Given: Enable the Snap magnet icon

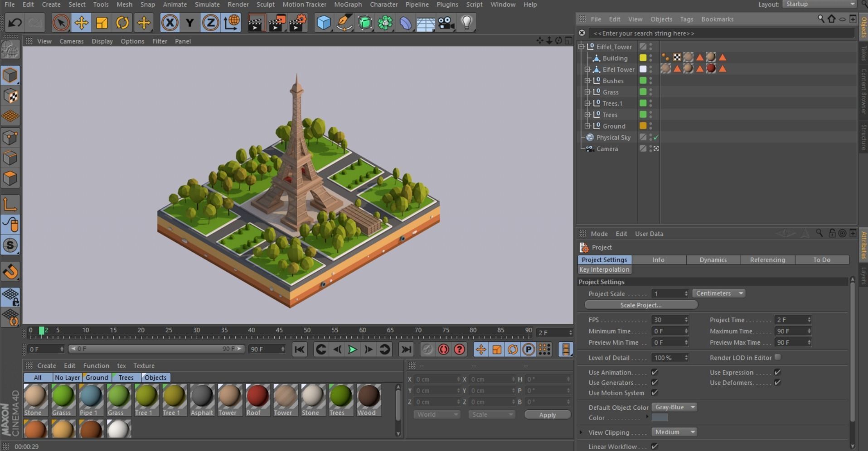Looking at the screenshot, I should 10,272.
